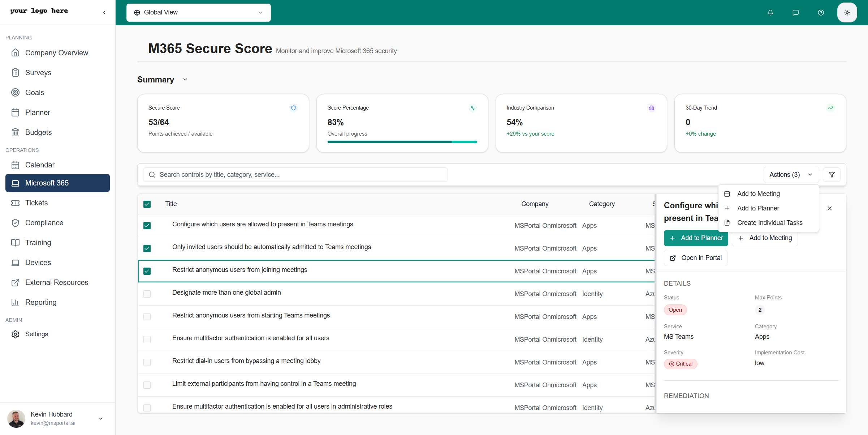Uncheck 'Only invited users should be automatically admitted'
This screenshot has width=868, height=435.
[147, 248]
